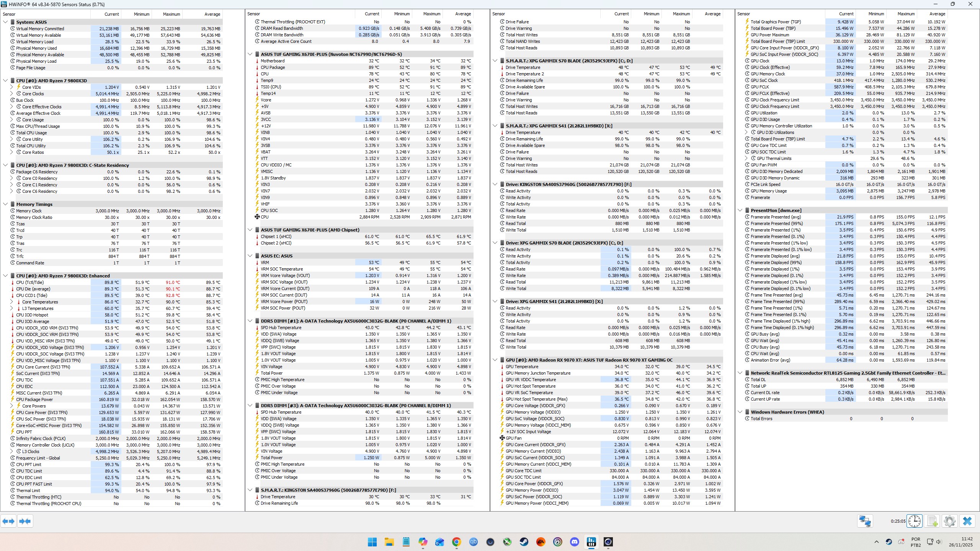
Task: Click the volume speaker tray icon
Action: (938, 542)
